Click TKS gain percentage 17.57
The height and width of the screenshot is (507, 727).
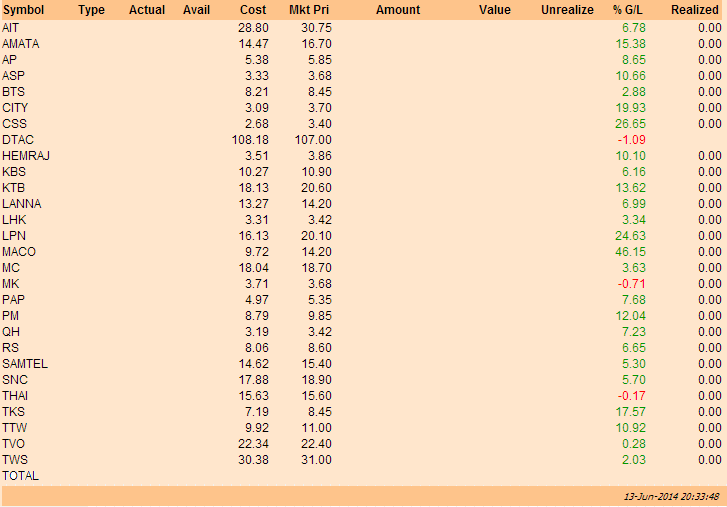pos(631,412)
